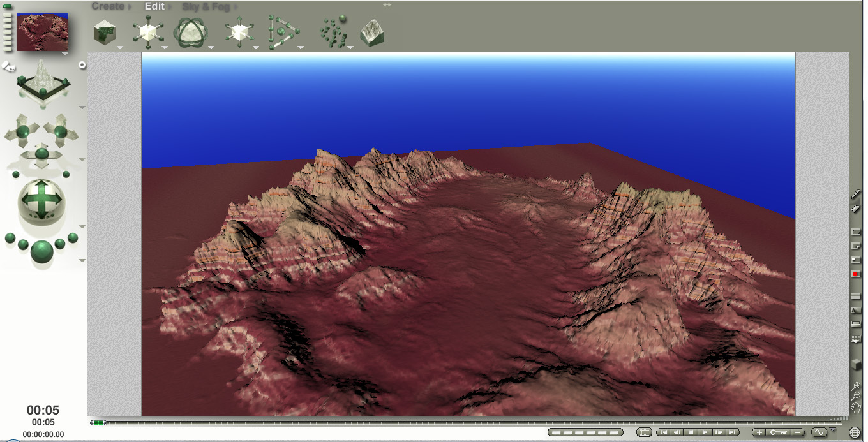The image size is (868, 442).
Task: Toggle the rightmost small render option sphere
Action: pyautogui.click(x=73, y=238)
